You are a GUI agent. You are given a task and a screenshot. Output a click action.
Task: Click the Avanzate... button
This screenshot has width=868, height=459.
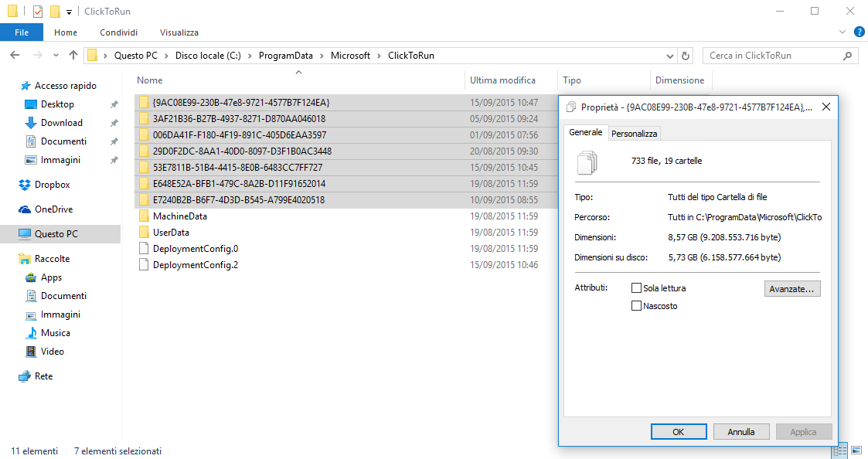point(792,288)
